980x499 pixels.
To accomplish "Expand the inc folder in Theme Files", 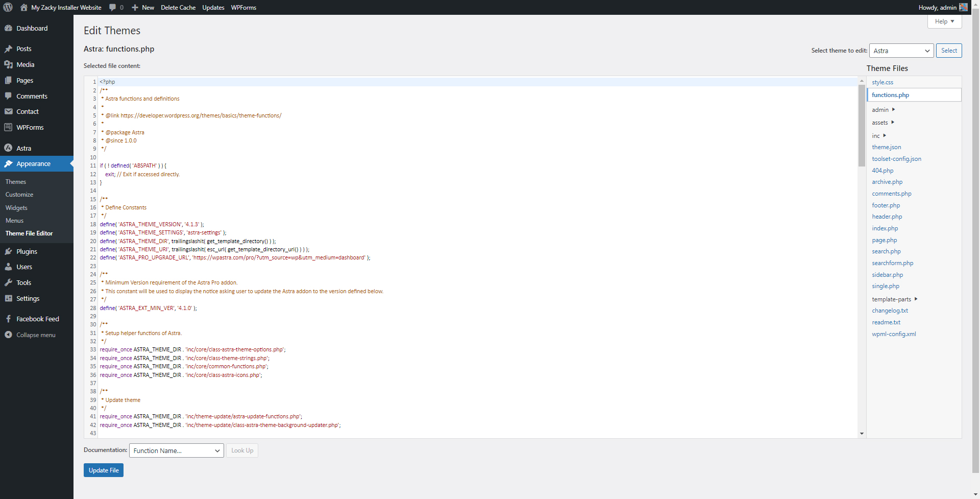I will point(879,135).
